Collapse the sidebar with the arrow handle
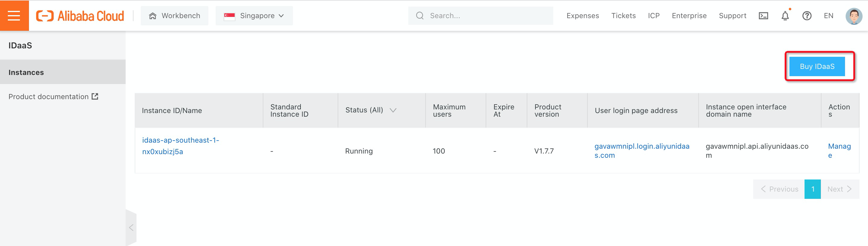Image resolution: width=868 pixels, height=246 pixels. pyautogui.click(x=131, y=228)
